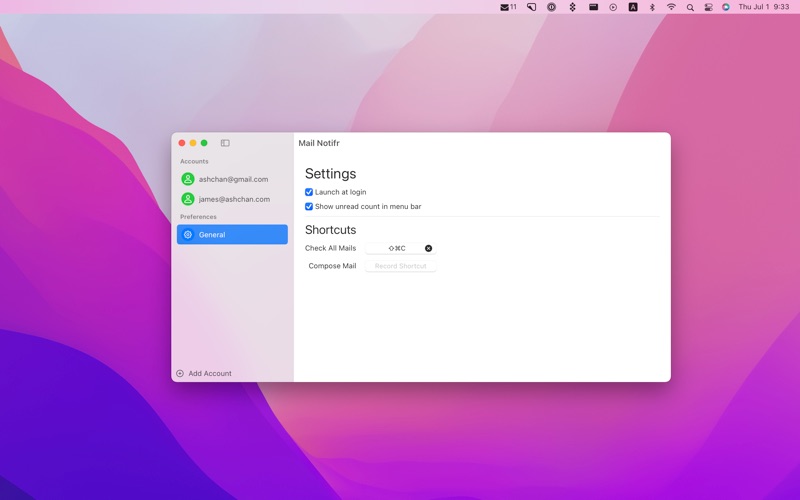Click the Dropbox icon in the menu bar

click(573, 7)
